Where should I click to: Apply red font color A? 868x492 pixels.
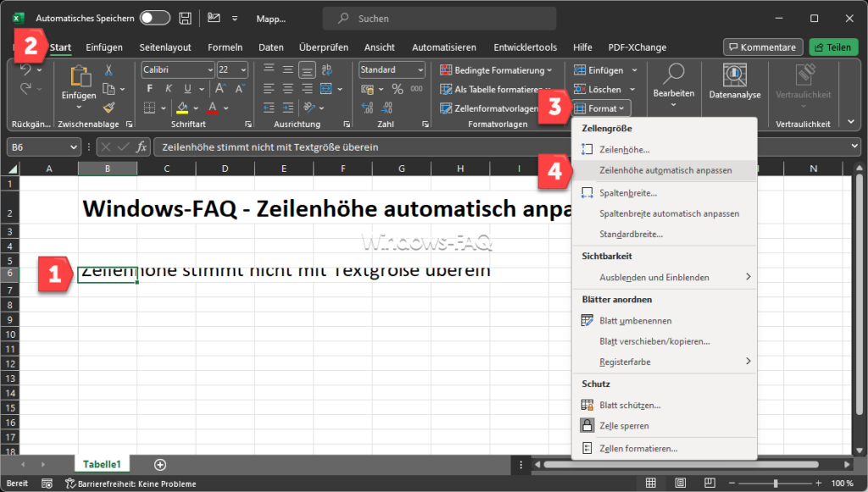pyautogui.click(x=213, y=108)
